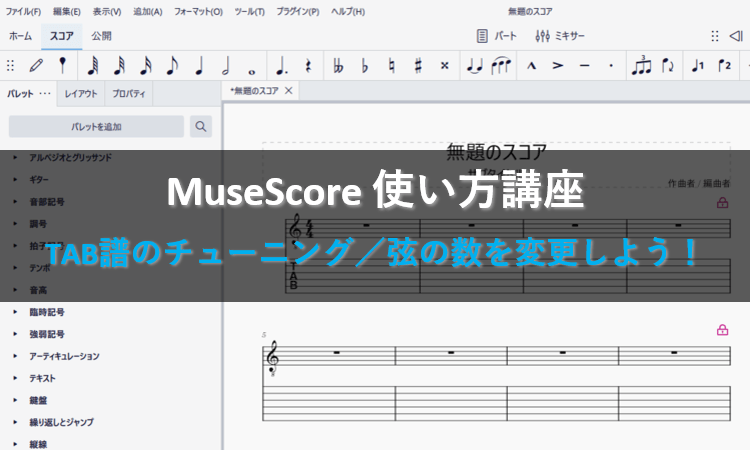
Task: Select the 32nd note duration
Action: pyautogui.click(x=119, y=66)
